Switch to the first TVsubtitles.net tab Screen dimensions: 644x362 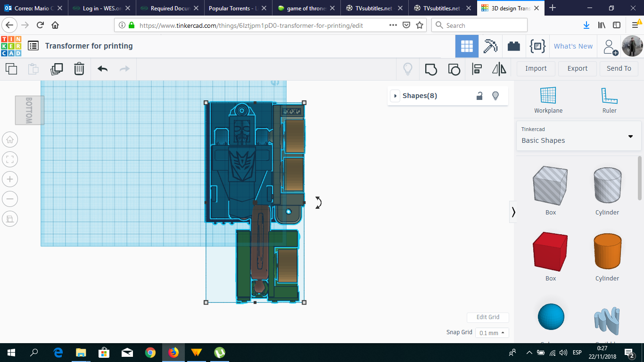click(x=375, y=8)
